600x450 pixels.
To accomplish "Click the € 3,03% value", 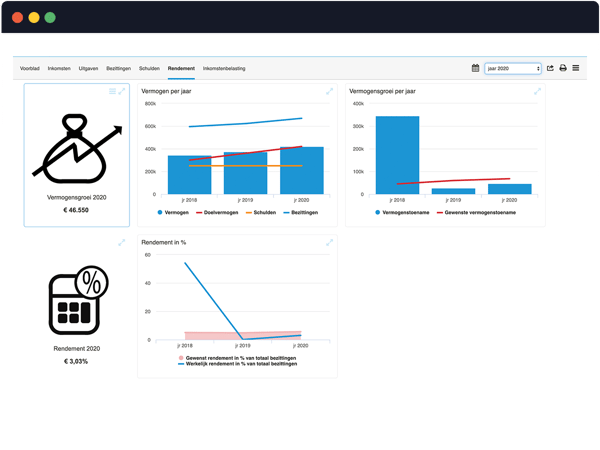I will pos(76,361).
